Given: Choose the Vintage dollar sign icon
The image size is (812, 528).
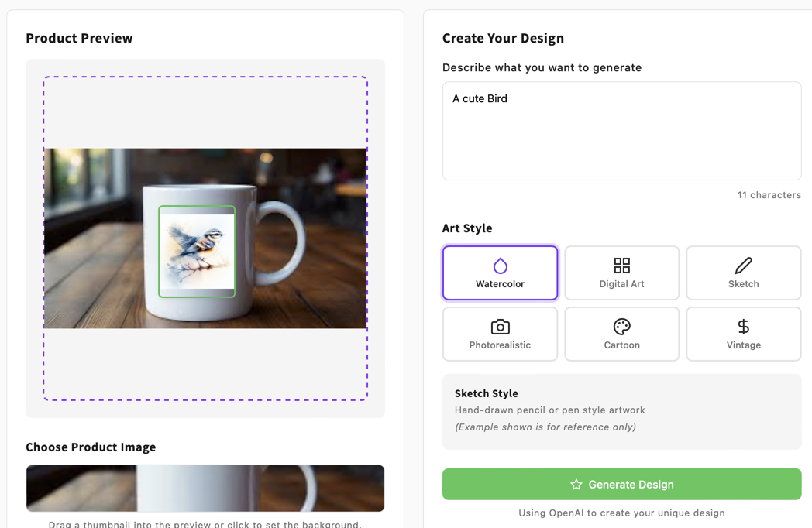Looking at the screenshot, I should pos(743,325).
